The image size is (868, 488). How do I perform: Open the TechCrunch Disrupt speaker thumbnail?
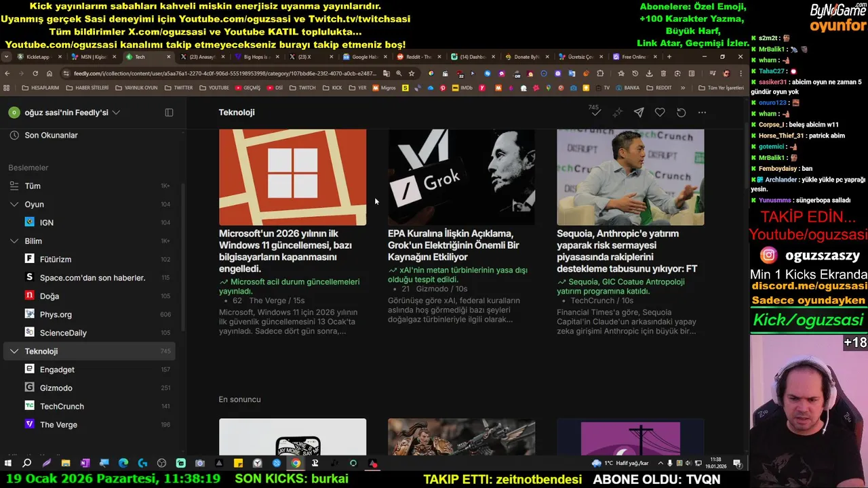pyautogui.click(x=630, y=177)
